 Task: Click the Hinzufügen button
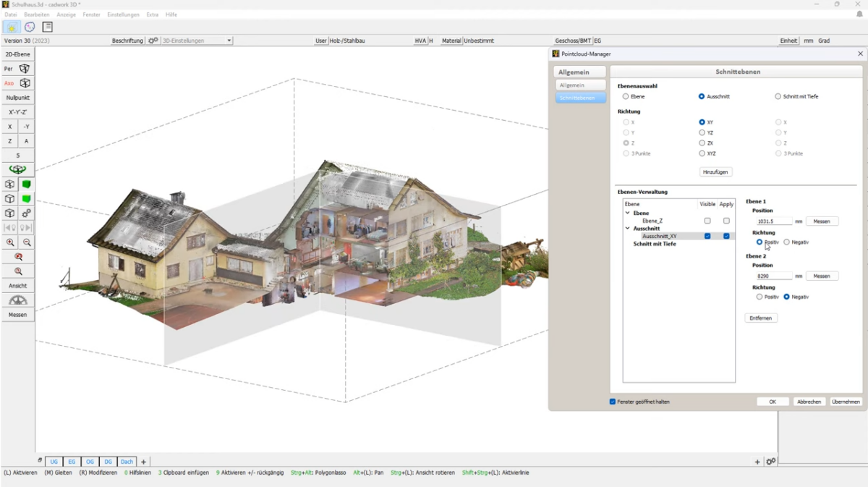click(716, 172)
